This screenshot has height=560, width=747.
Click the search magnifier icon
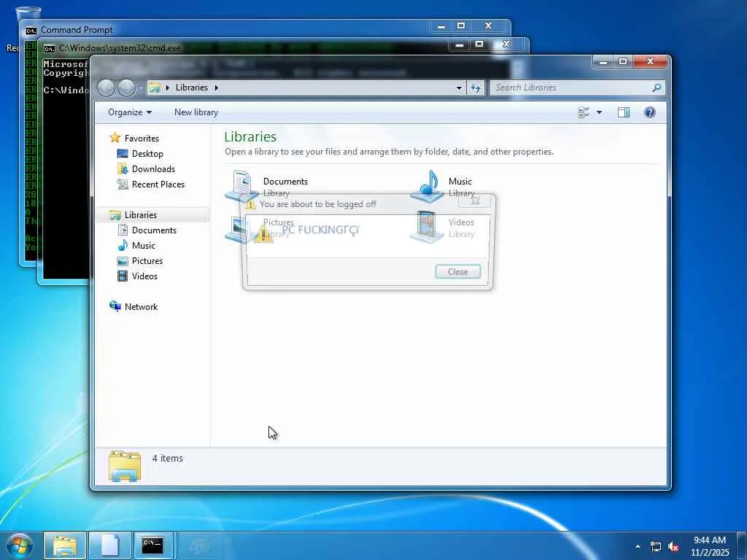pyautogui.click(x=657, y=87)
